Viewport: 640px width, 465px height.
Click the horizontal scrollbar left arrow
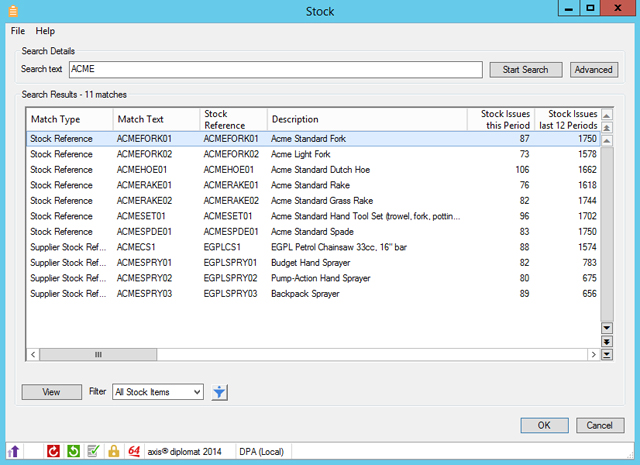(33, 354)
